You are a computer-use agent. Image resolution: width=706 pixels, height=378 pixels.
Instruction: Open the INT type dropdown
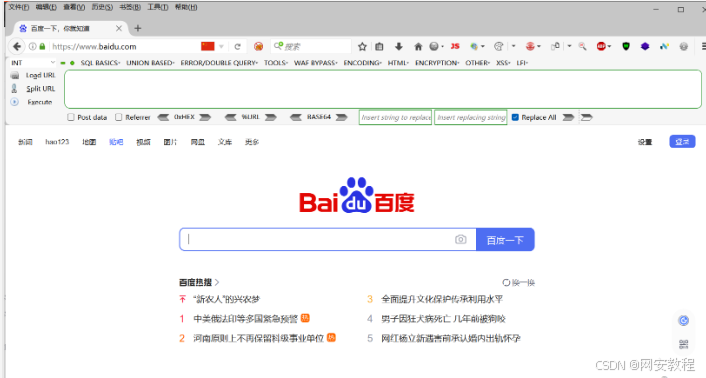[32, 63]
